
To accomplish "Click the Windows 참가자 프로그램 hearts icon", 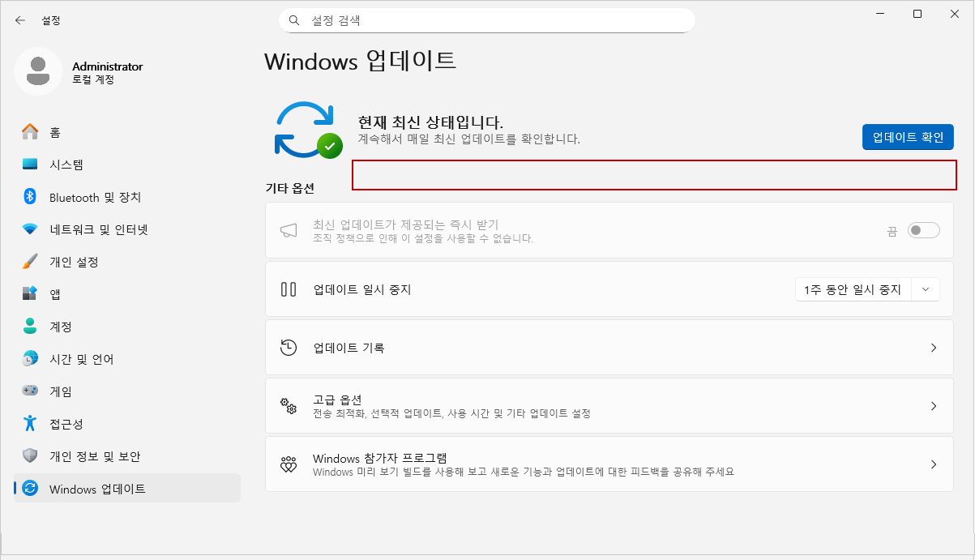I will pyautogui.click(x=289, y=464).
